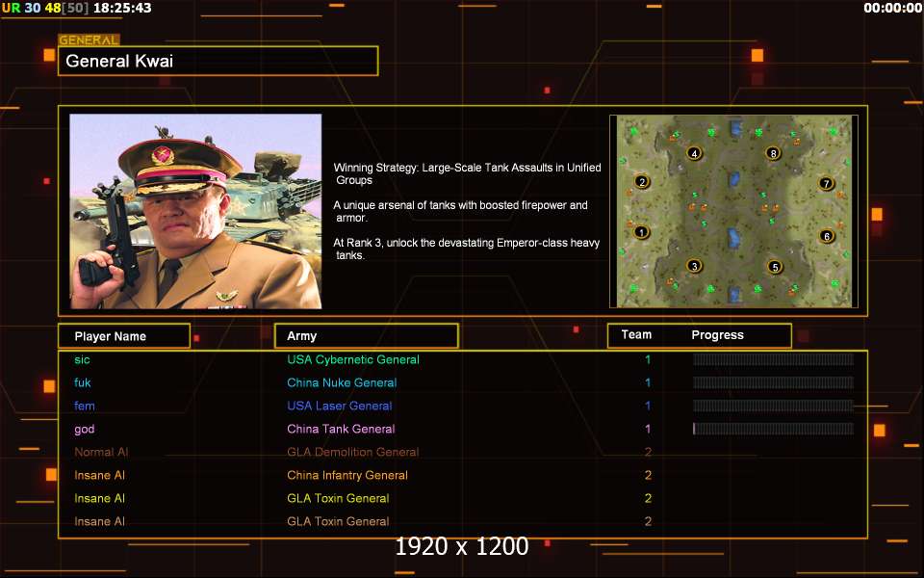The height and width of the screenshot is (578, 924).
Task: Select the Normal AI player entry
Action: [x=101, y=452]
